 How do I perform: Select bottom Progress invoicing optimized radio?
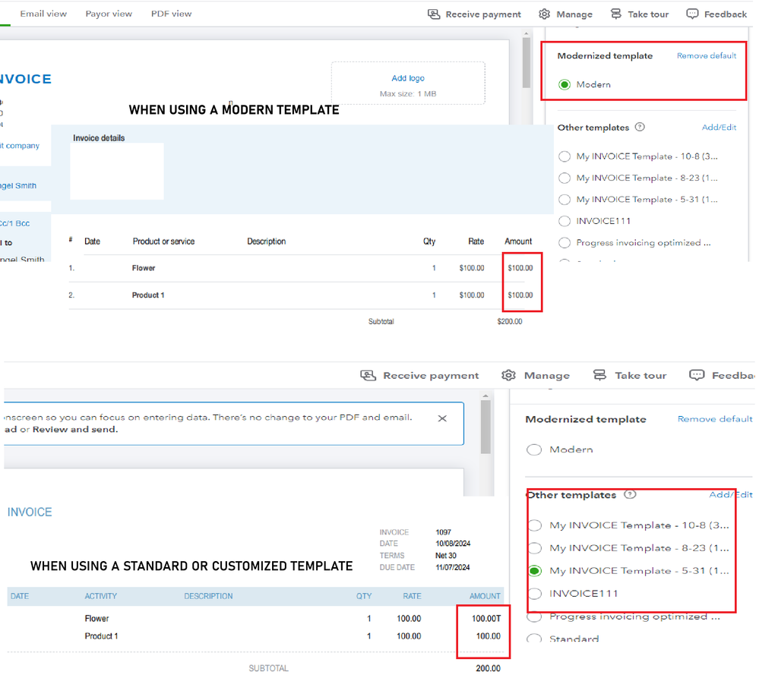[x=534, y=616]
